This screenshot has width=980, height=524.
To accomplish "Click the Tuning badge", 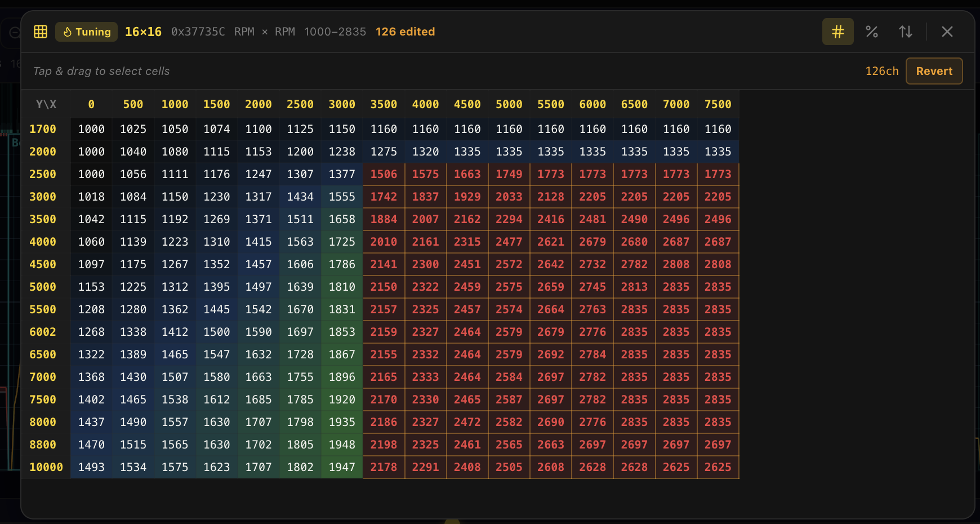I will point(87,32).
